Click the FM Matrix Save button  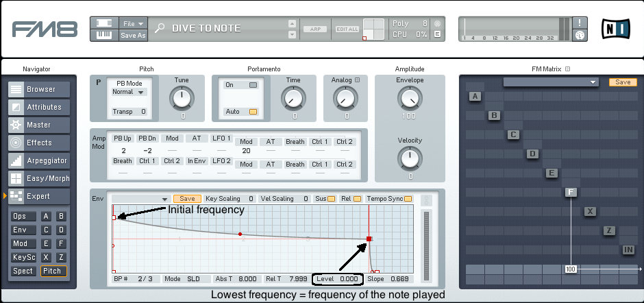click(x=623, y=82)
